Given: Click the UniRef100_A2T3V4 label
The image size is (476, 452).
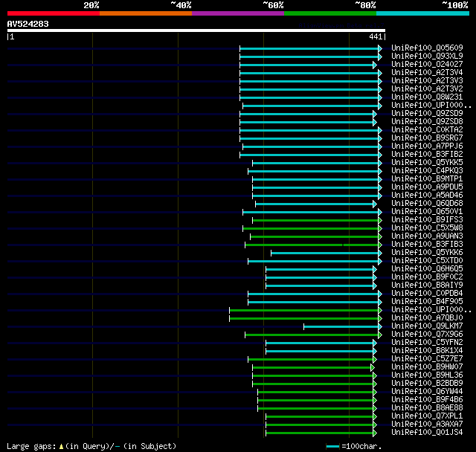Looking at the screenshot, I should [x=427, y=73].
